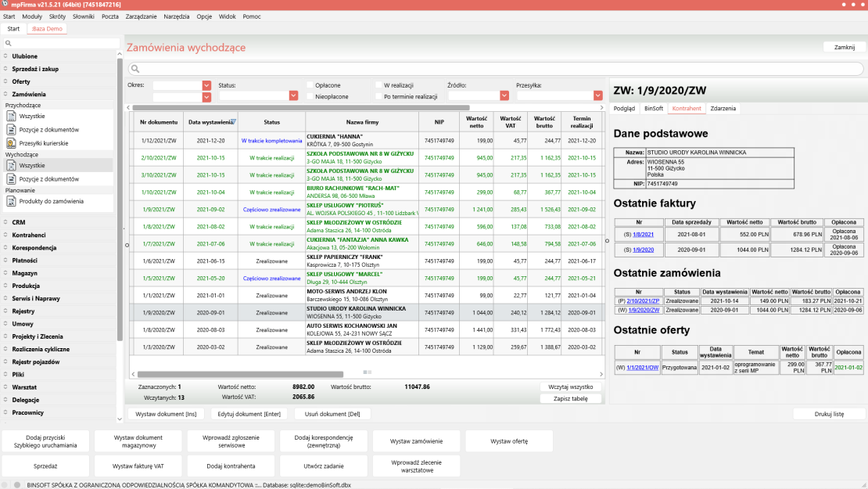Click the status bar round indicator icon
Image resolution: width=868 pixels, height=489 pixels.
[x=17, y=484]
